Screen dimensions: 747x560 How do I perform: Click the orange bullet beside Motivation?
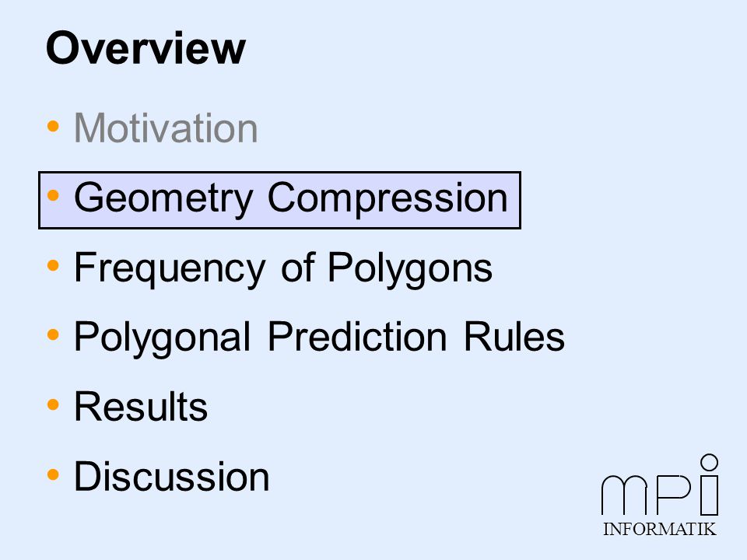[54, 126]
